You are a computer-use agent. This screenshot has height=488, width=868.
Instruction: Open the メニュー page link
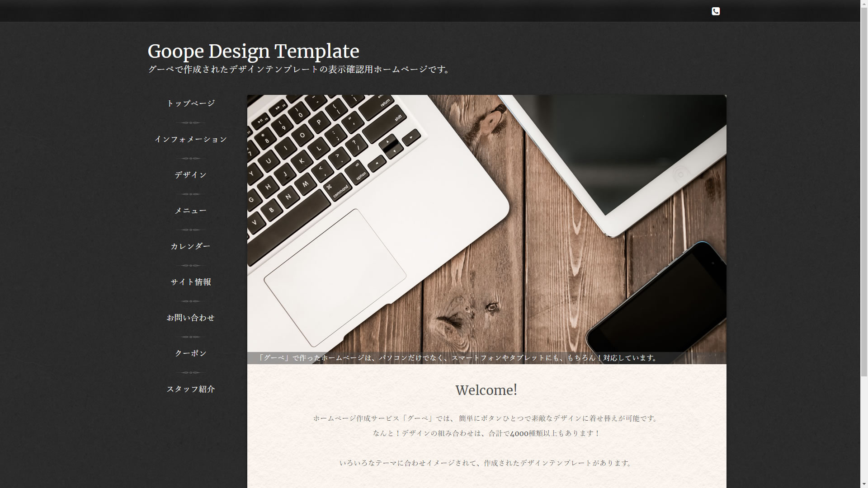191,211
